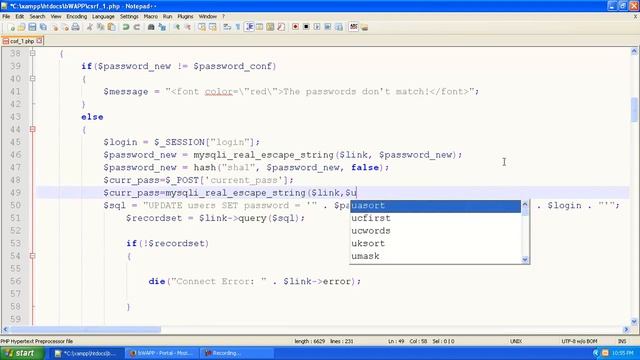Click the UTF-8 w/o BOM encoding status entry

click(579, 341)
